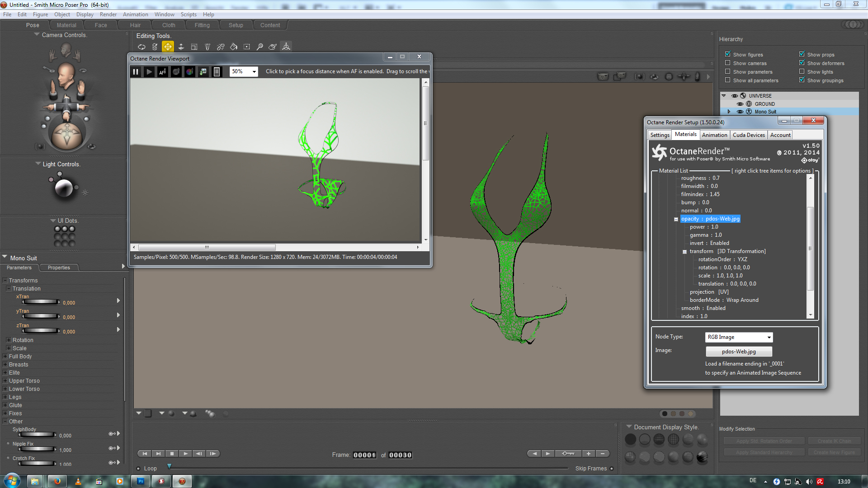Open the Properties tab for Mono Suit
Viewport: 868px width, 488px height.
tap(59, 268)
